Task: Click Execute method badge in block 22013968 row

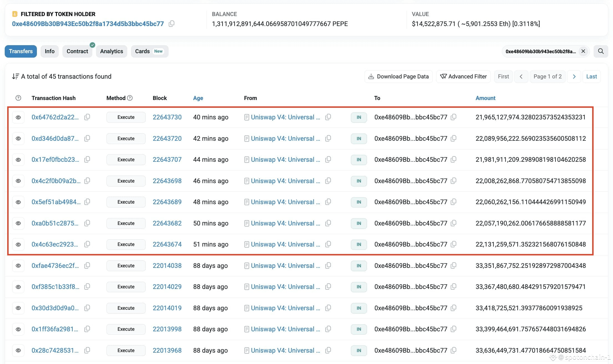Action: [x=126, y=350]
